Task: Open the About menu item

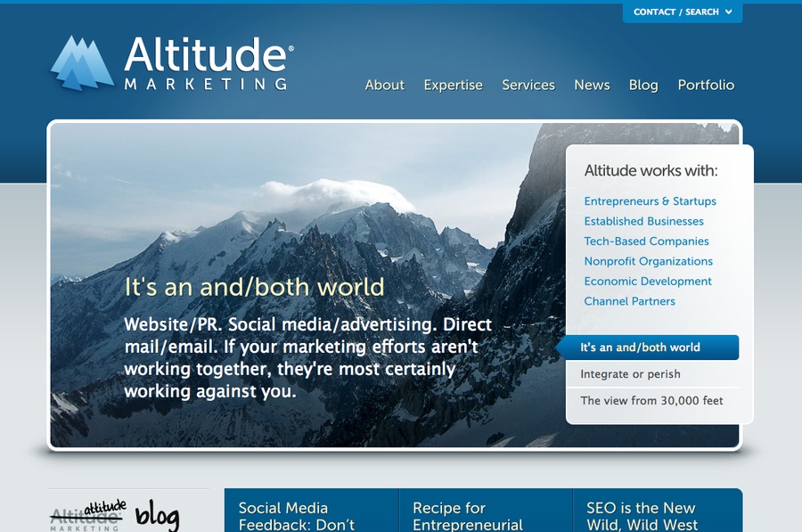Action: tap(385, 85)
